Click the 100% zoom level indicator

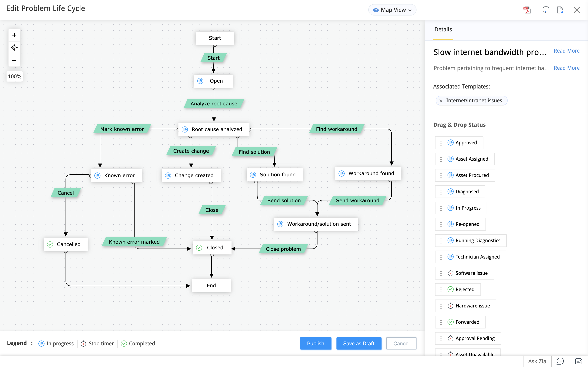pyautogui.click(x=14, y=76)
